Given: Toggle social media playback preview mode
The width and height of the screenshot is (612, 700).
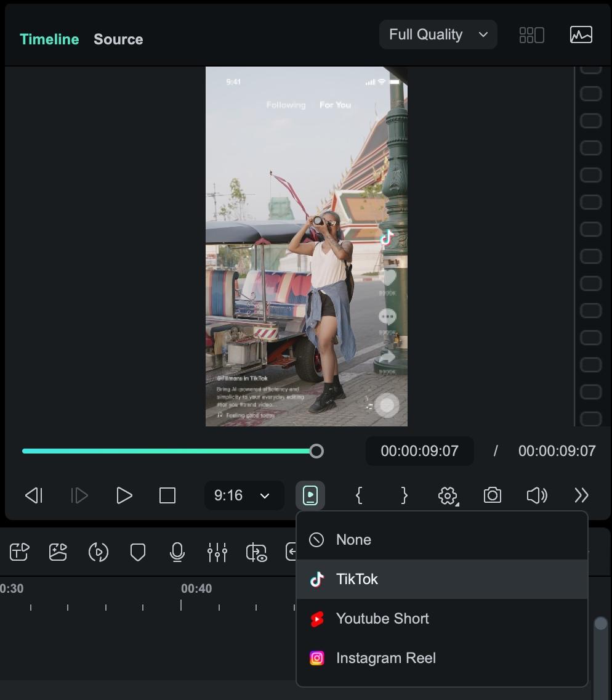Looking at the screenshot, I should [x=310, y=495].
